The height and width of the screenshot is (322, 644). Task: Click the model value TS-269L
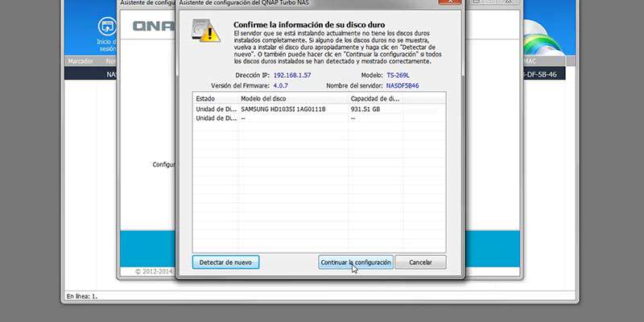tap(398, 76)
